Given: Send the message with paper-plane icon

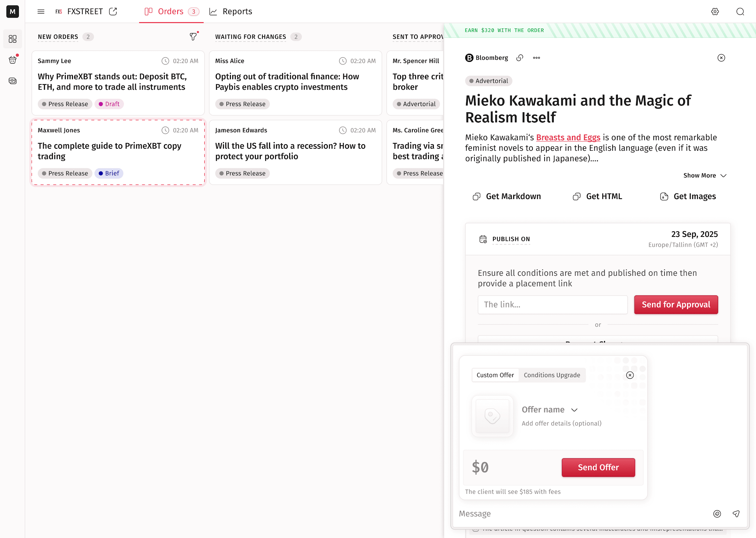Looking at the screenshot, I should 736,514.
